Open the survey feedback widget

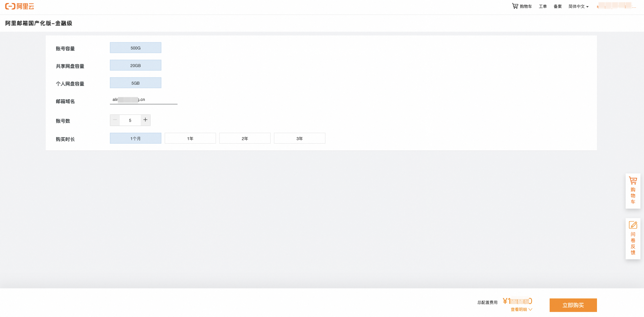(x=633, y=238)
